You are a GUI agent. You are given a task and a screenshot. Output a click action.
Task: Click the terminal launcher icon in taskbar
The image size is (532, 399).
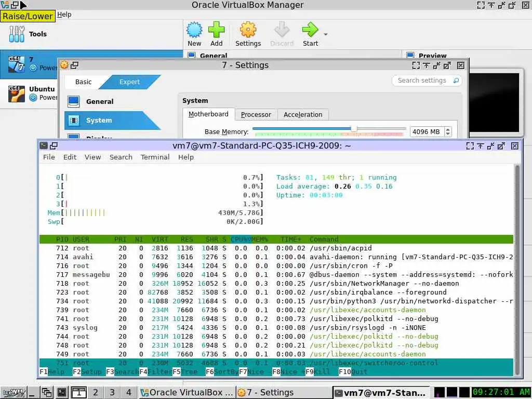(62, 393)
